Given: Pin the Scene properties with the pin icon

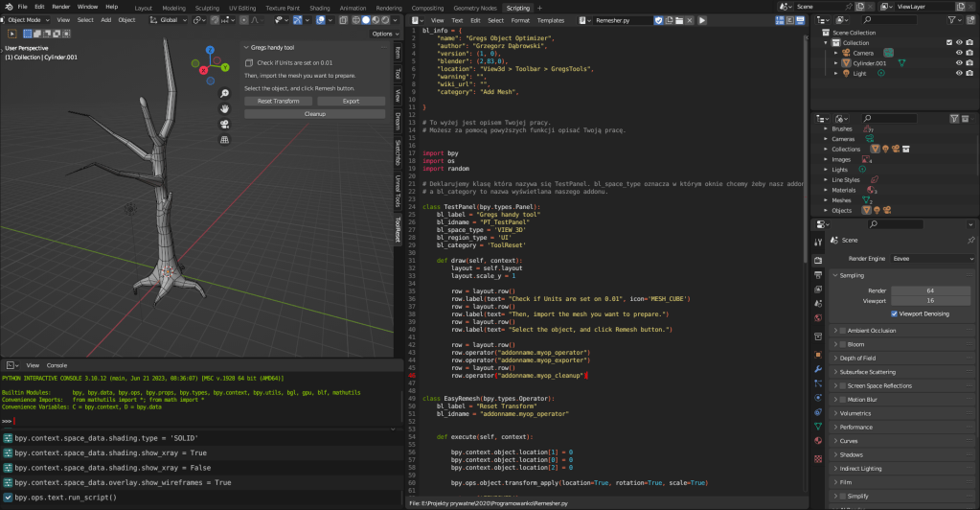Looking at the screenshot, I should pyautogui.click(x=970, y=240).
